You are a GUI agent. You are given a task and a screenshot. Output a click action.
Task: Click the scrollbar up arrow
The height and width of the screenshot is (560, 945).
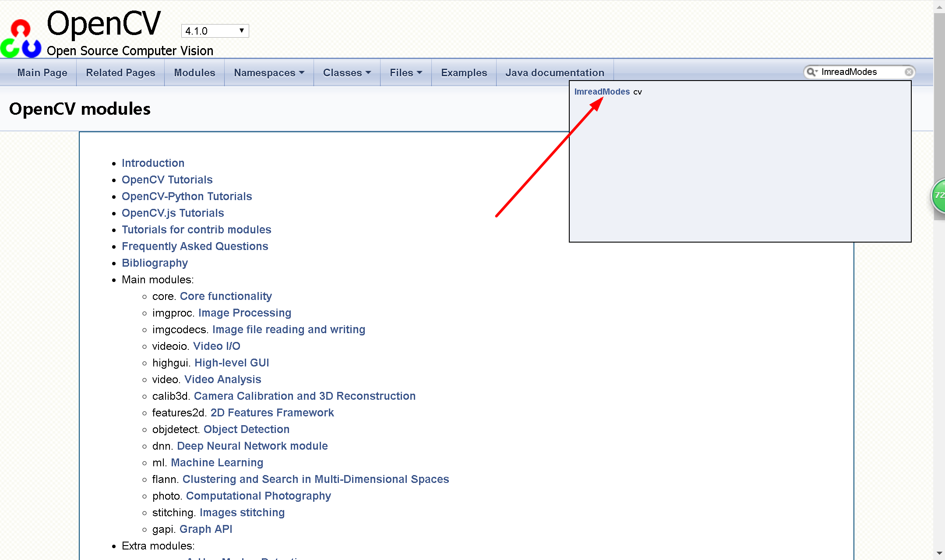tap(939, 7)
